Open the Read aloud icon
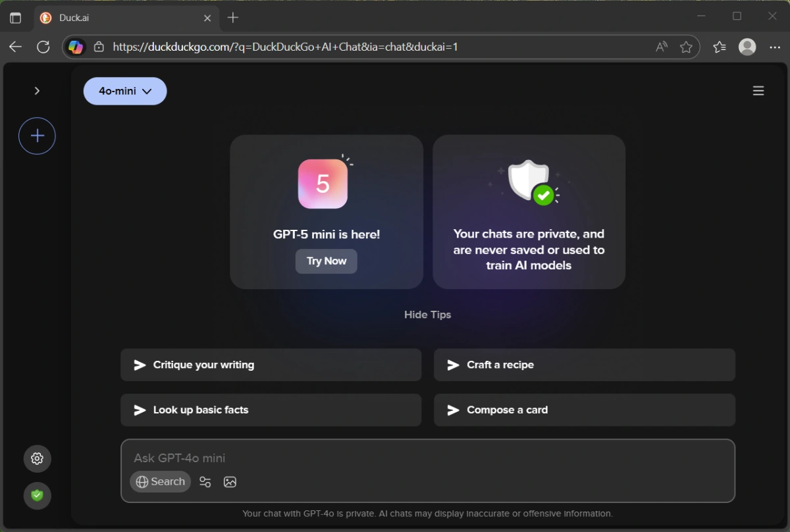Screen dimensions: 790x532 point(662,47)
